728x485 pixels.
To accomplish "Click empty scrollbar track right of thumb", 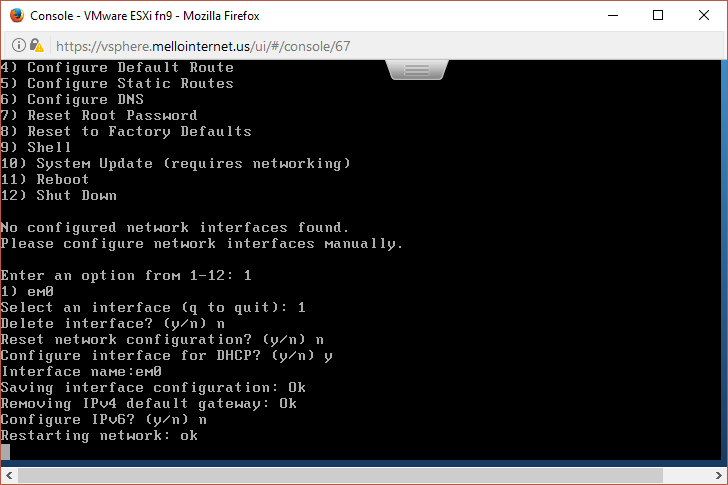I will coord(686,475).
